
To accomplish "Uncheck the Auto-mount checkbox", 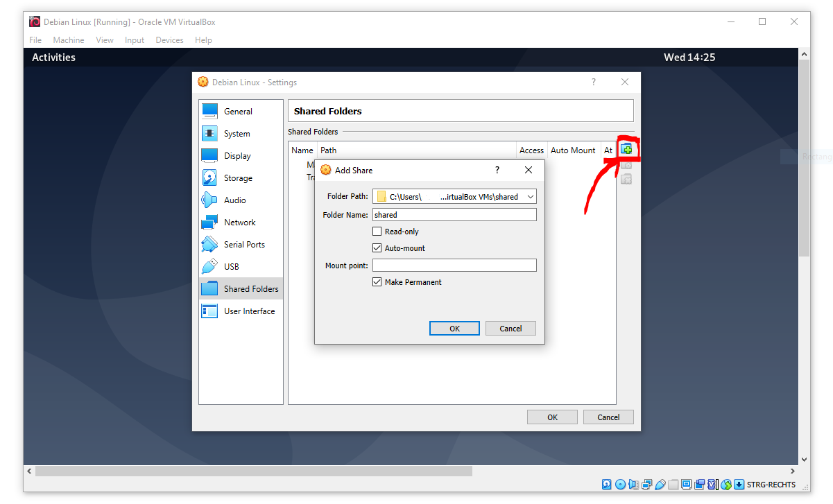I will [x=377, y=248].
